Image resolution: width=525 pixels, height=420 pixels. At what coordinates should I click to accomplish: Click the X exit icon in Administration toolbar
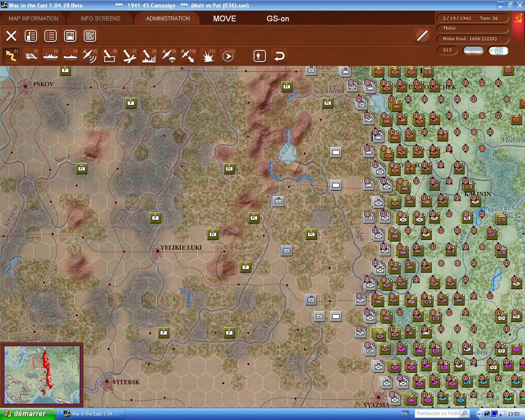click(x=11, y=36)
